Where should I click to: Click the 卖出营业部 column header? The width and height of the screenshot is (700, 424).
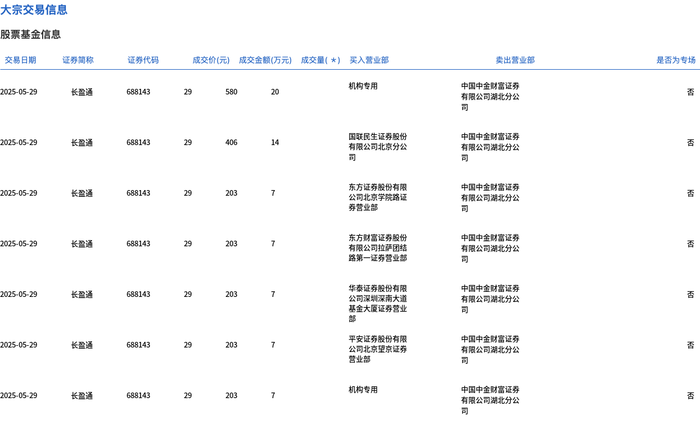515,60
